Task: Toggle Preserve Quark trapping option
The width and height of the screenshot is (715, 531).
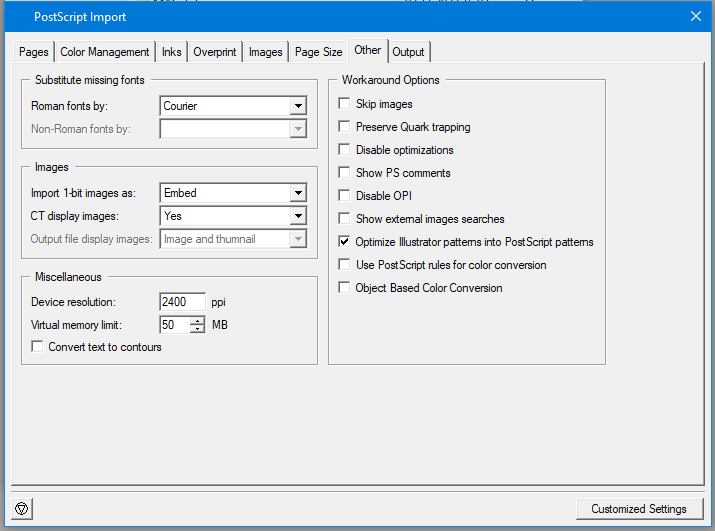Action: [x=345, y=127]
